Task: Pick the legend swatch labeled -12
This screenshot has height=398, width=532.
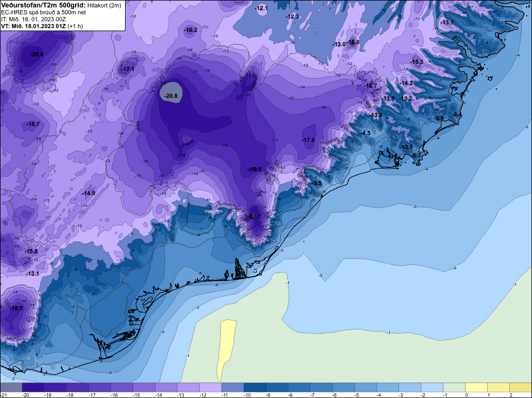Action: tap(210, 387)
